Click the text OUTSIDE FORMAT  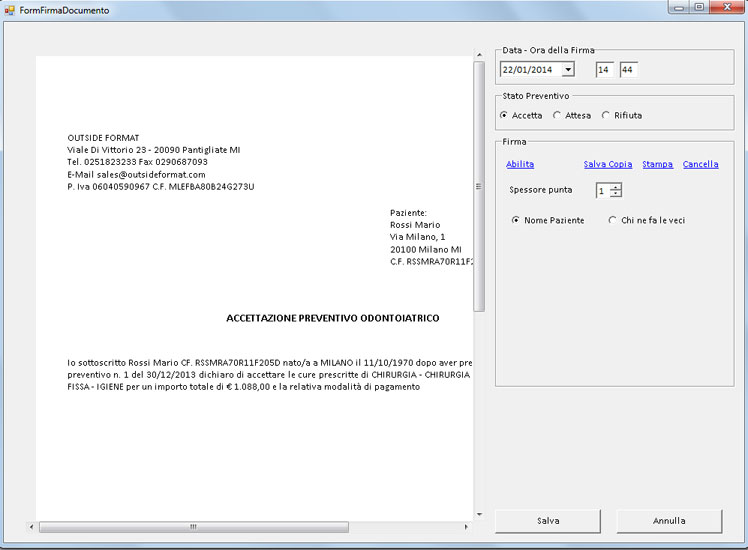coord(103,138)
